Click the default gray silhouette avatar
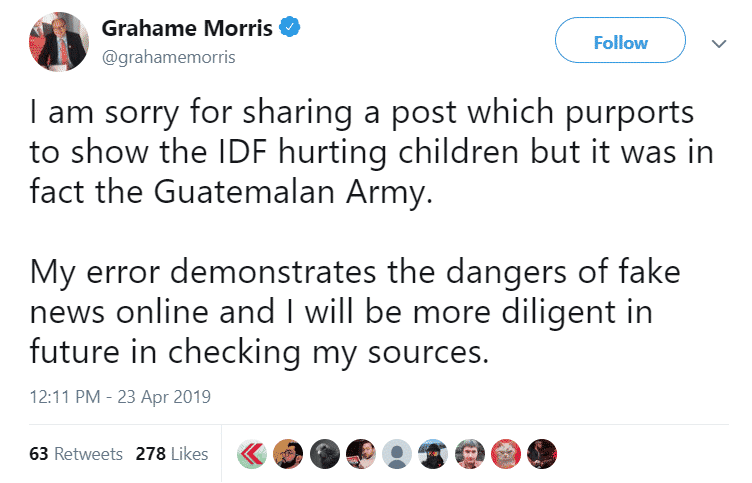 coord(397,453)
